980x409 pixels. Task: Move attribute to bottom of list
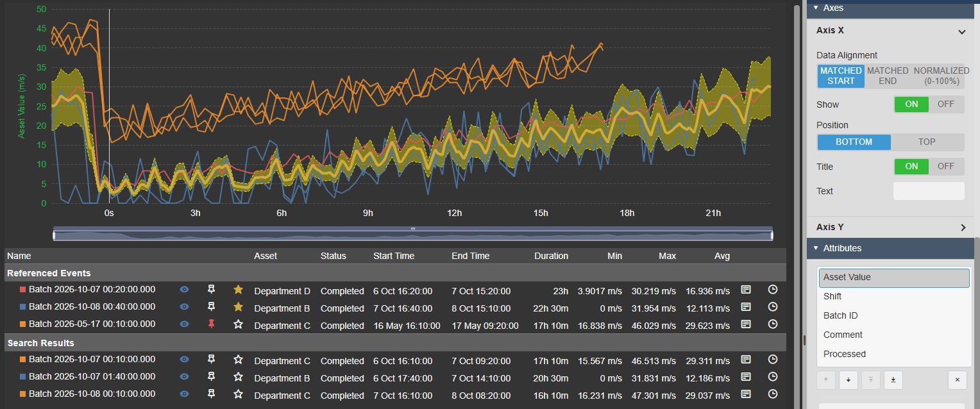893,380
